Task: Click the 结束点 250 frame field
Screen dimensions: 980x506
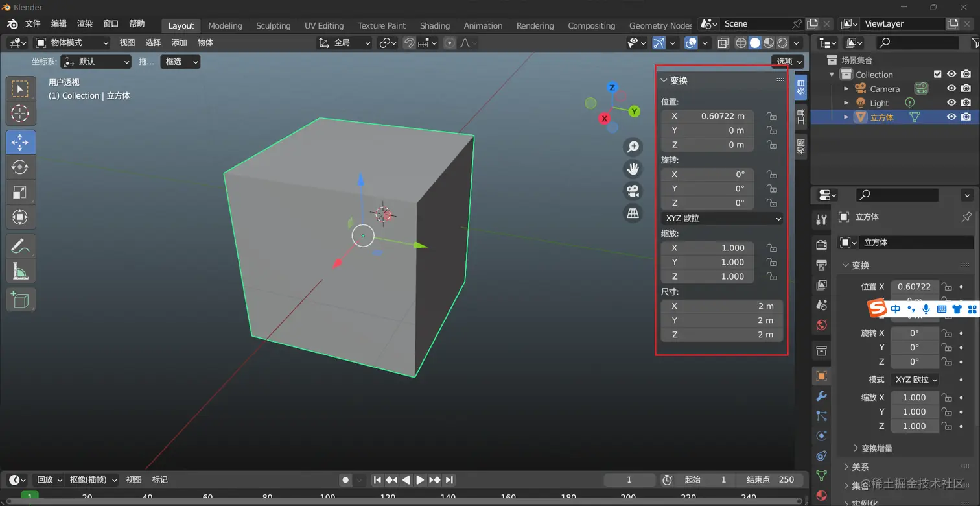Action: (770, 480)
